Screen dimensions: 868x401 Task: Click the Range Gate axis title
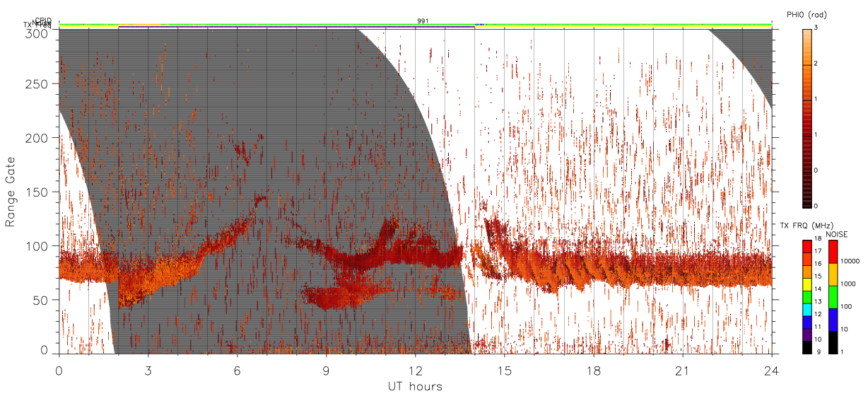tap(11, 192)
